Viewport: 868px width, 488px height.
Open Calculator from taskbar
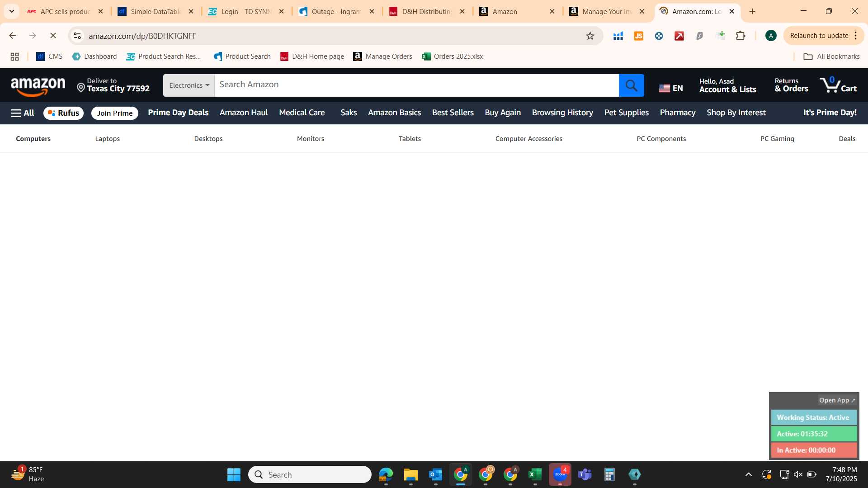pyautogui.click(x=609, y=474)
